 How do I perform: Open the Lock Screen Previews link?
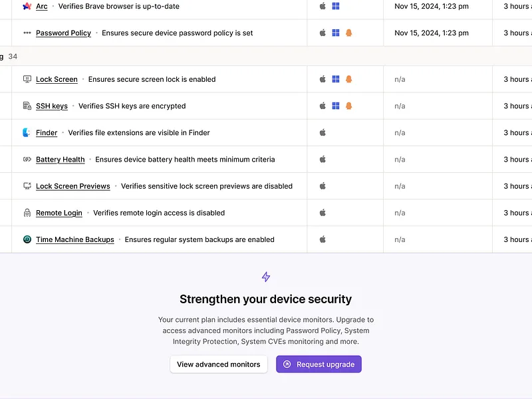[73, 186]
